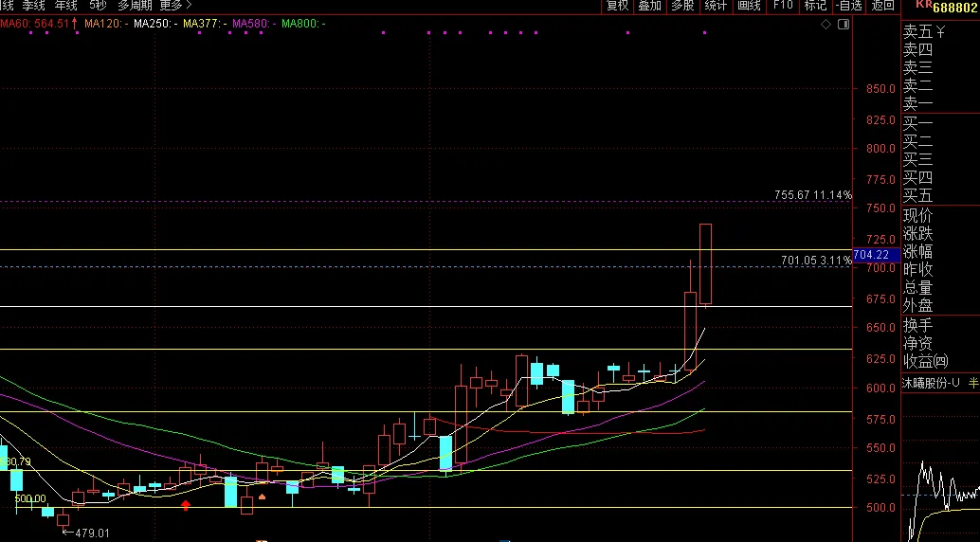This screenshot has width=980, height=542.
Task: Remove stock via the -自选 button
Action: pos(849,6)
